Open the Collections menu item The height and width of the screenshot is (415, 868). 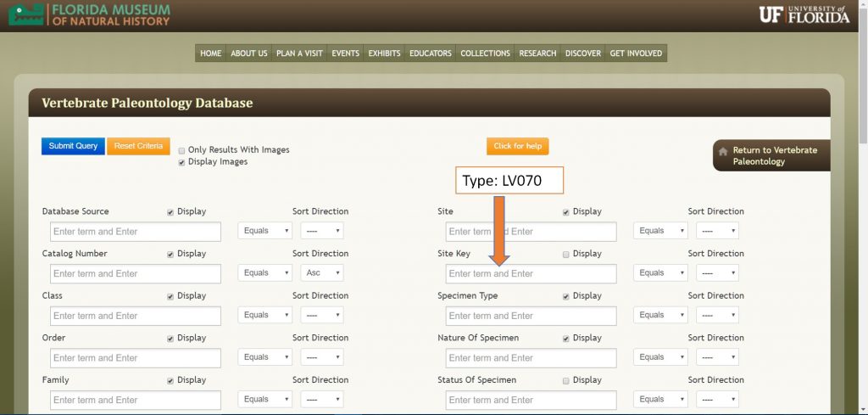(x=485, y=53)
